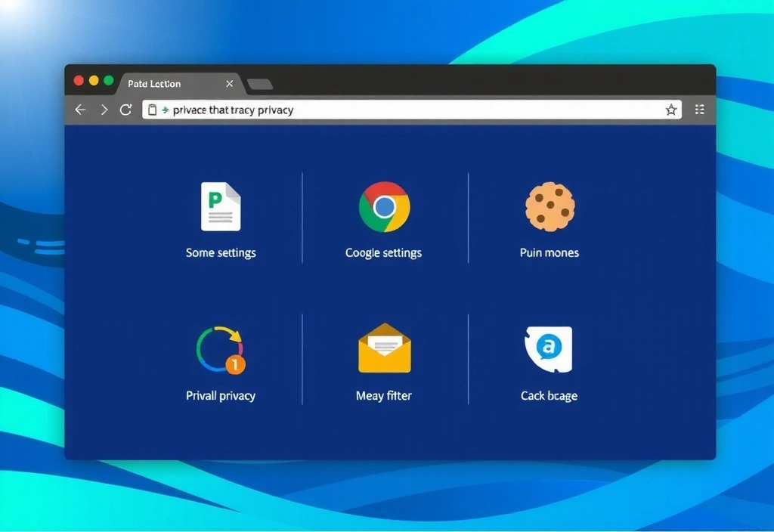This screenshot has height=532, width=774.
Task: Open the yellow envelope icon
Action: pos(384,348)
